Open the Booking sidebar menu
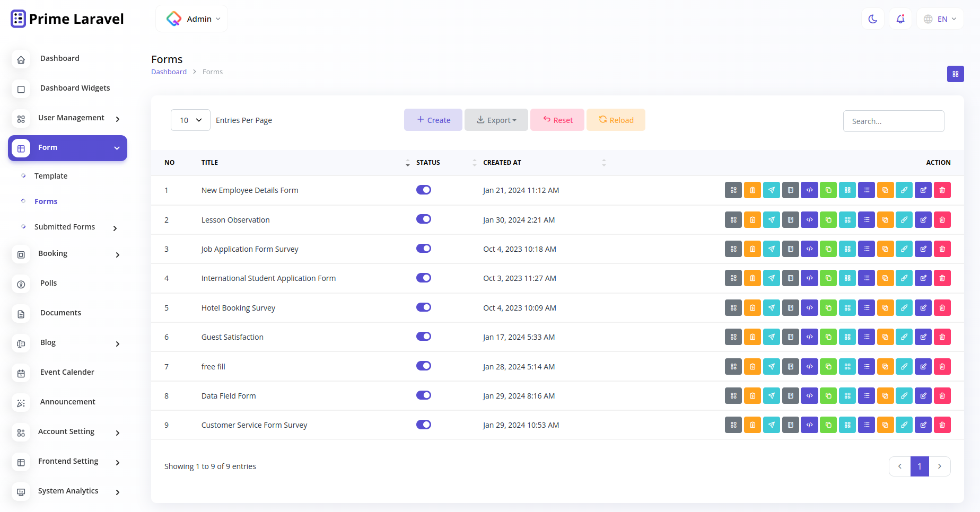Viewport: 980px width, 512px height. point(53,253)
